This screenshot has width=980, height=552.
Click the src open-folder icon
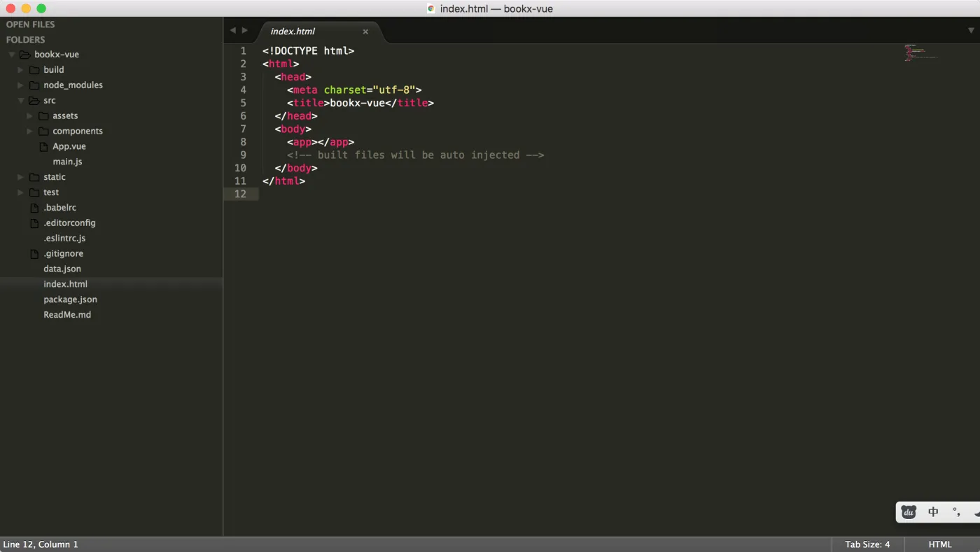[34, 101]
